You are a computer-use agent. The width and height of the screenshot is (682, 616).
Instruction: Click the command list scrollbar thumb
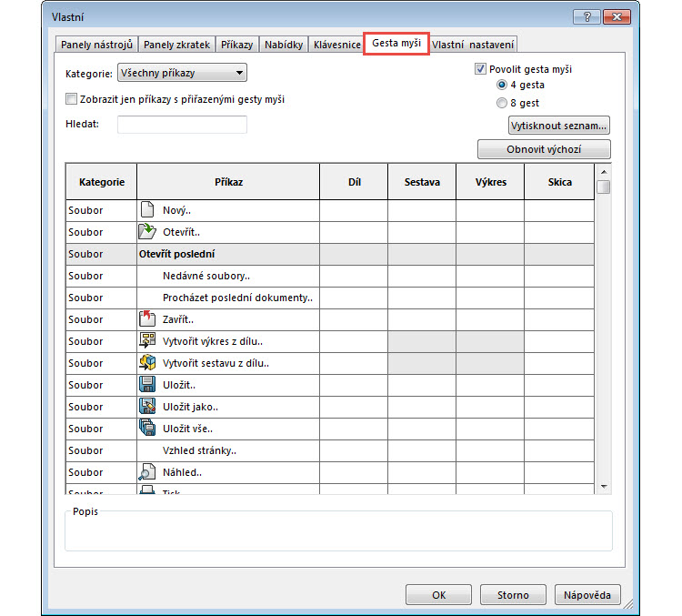(604, 187)
